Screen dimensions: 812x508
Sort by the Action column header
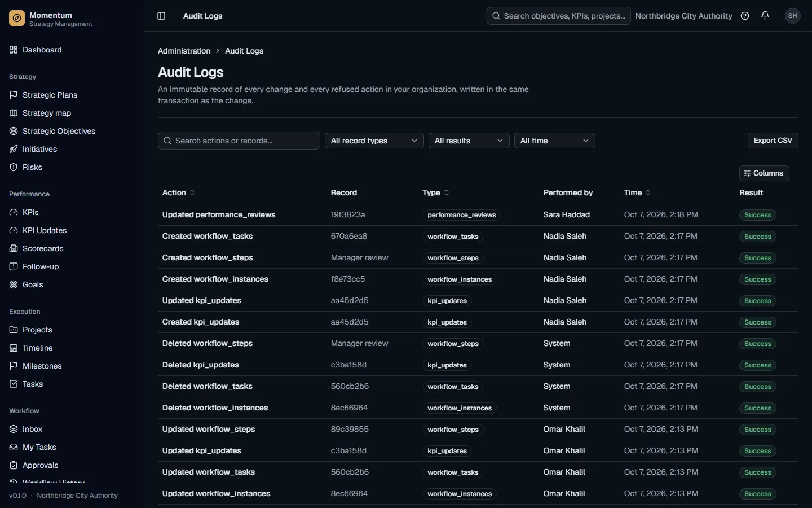pos(179,192)
